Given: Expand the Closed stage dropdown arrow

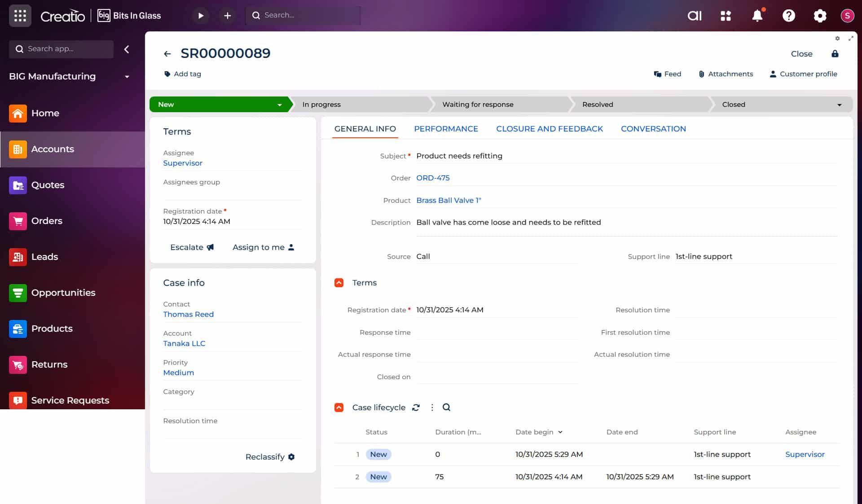Looking at the screenshot, I should point(839,105).
